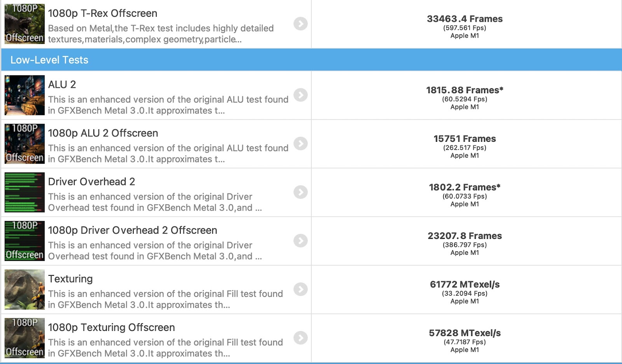The height and width of the screenshot is (364, 622).
Task: Open details arrow for 1080p T-Rex Offscreen
Action: coord(301,24)
